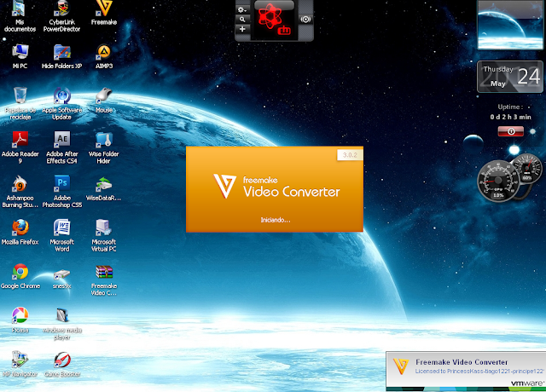Screen dimensions: 546x392
Task: Open the gear settings dropdown on top widget
Action: (x=242, y=9)
